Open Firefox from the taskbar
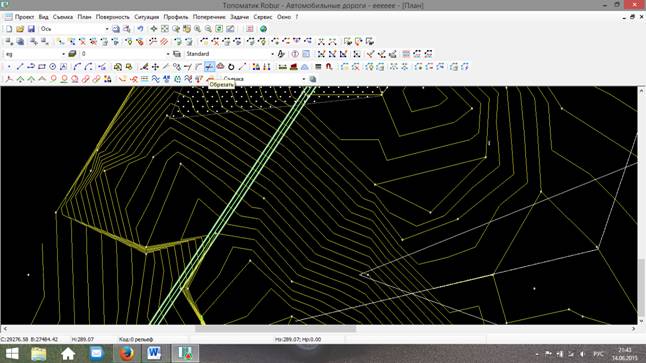 click(126, 354)
